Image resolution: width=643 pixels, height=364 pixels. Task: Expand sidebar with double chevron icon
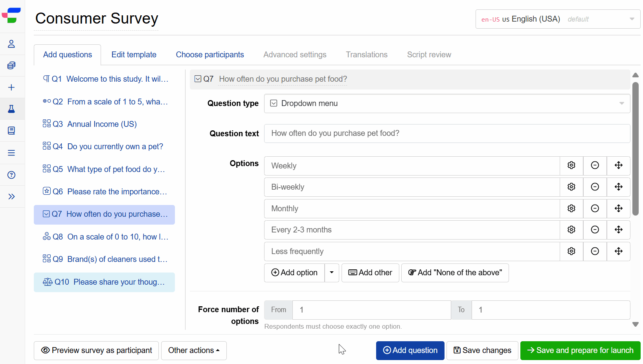click(11, 196)
